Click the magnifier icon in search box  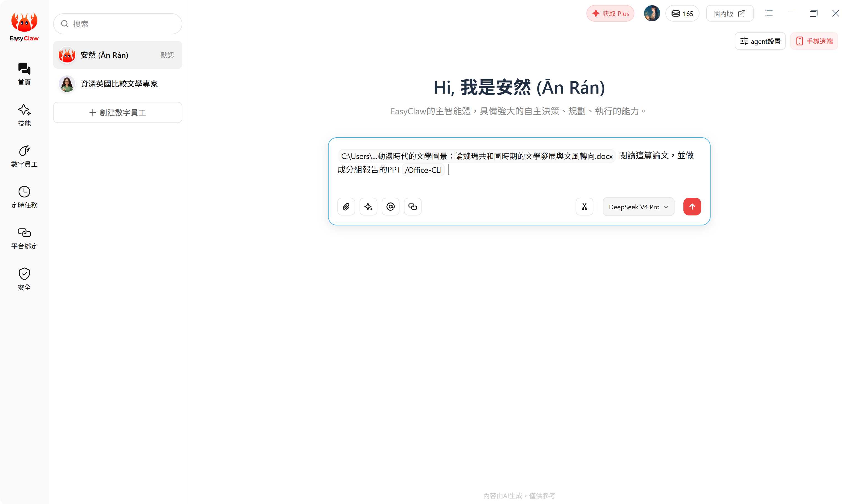pos(65,24)
